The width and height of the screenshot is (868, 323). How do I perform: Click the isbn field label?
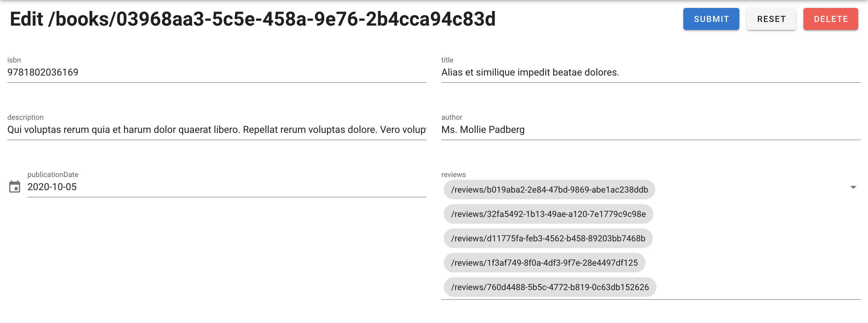pos(14,60)
